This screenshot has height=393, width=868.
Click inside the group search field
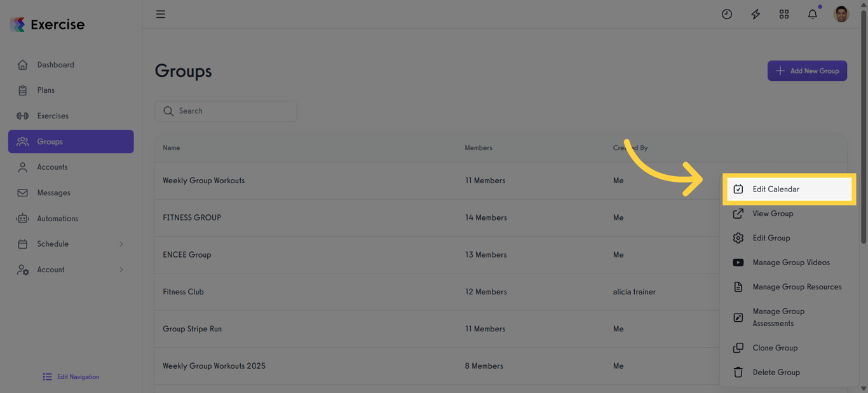tap(226, 111)
